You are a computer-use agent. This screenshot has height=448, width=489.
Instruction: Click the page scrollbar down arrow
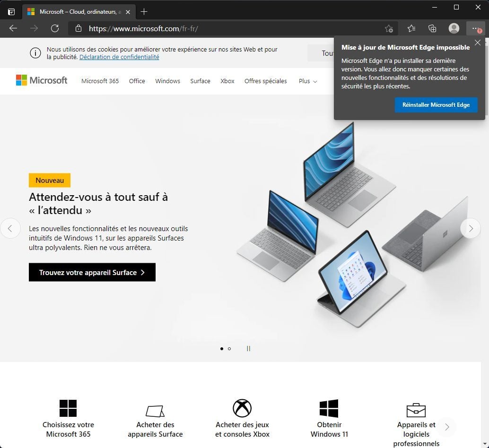pos(485,444)
